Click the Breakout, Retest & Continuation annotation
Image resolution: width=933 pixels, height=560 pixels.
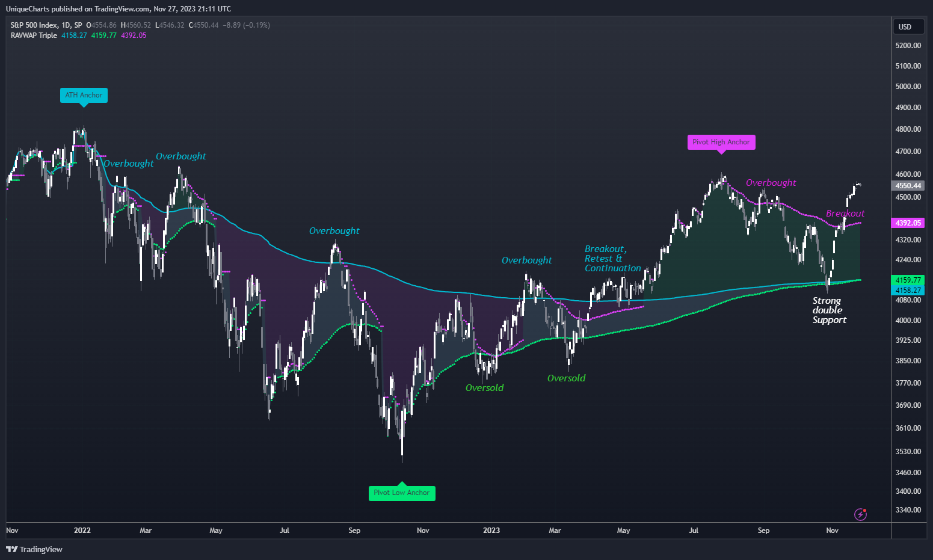point(612,259)
